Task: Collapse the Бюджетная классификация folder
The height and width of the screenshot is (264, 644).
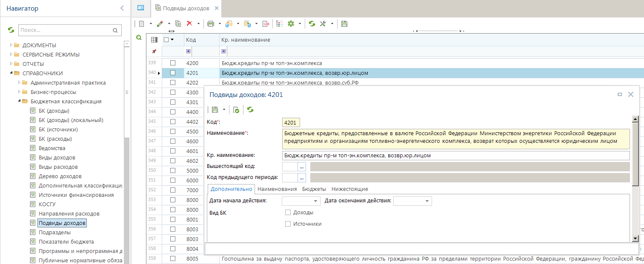Action: pos(19,101)
